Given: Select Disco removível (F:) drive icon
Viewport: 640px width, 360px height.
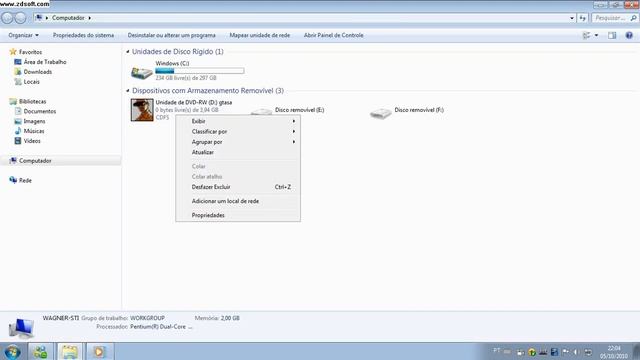Looking at the screenshot, I should [381, 113].
